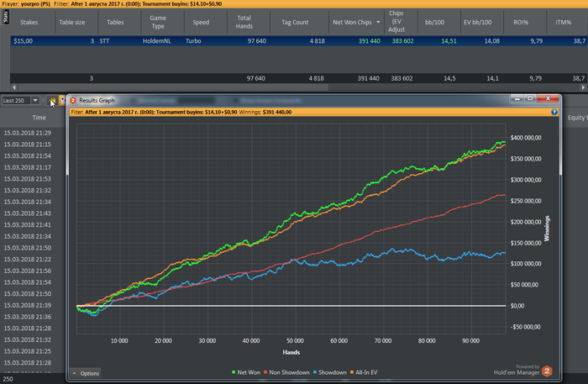Screen dimensions: 588x384
Task: Click the Results Graph title bar app icon
Action: coord(73,100)
